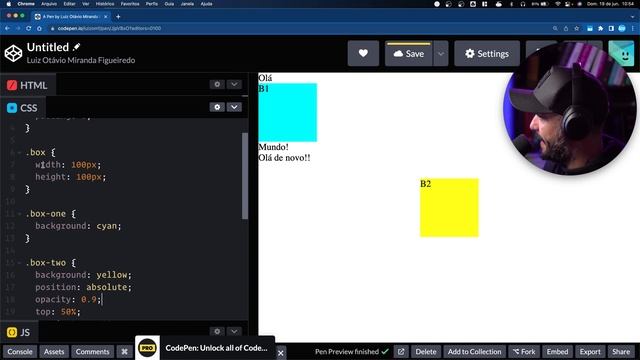Click the zoom magnifier icon in address bar
The height and width of the screenshot is (360, 640).
click(555, 28)
